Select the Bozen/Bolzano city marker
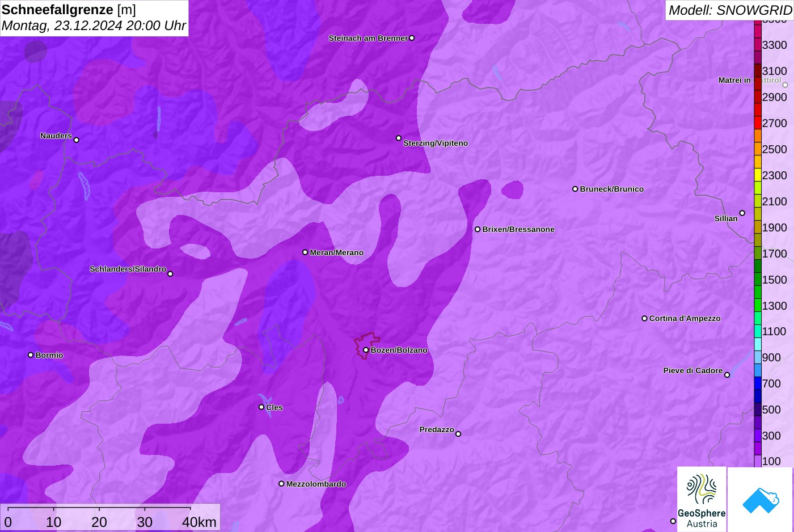This screenshot has height=532, width=794. tap(366, 350)
